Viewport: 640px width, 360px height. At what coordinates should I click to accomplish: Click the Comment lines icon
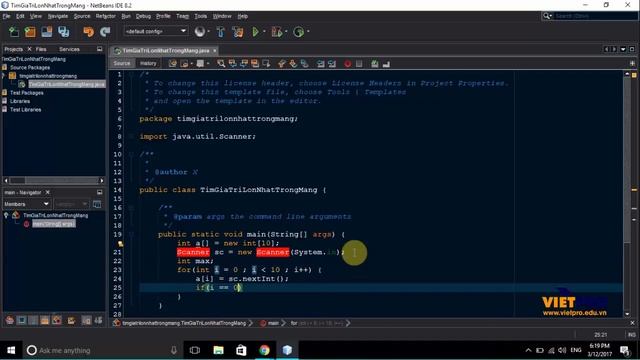click(x=375, y=63)
